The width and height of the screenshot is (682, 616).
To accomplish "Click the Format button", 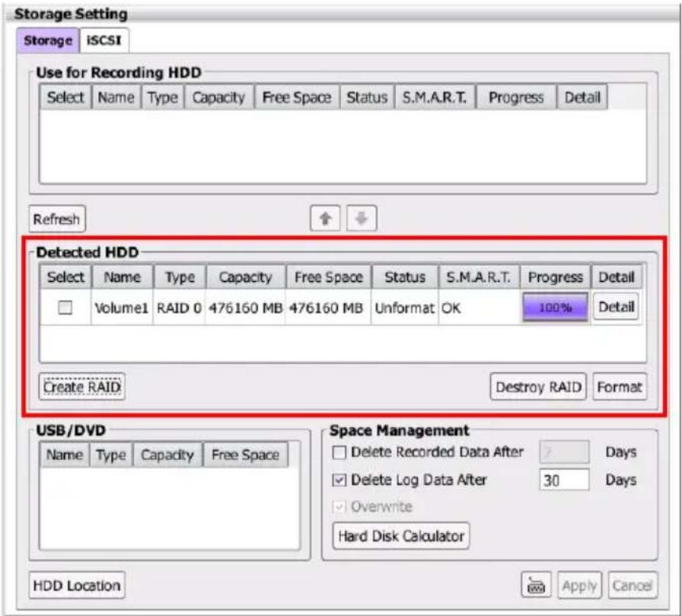I will click(x=620, y=387).
